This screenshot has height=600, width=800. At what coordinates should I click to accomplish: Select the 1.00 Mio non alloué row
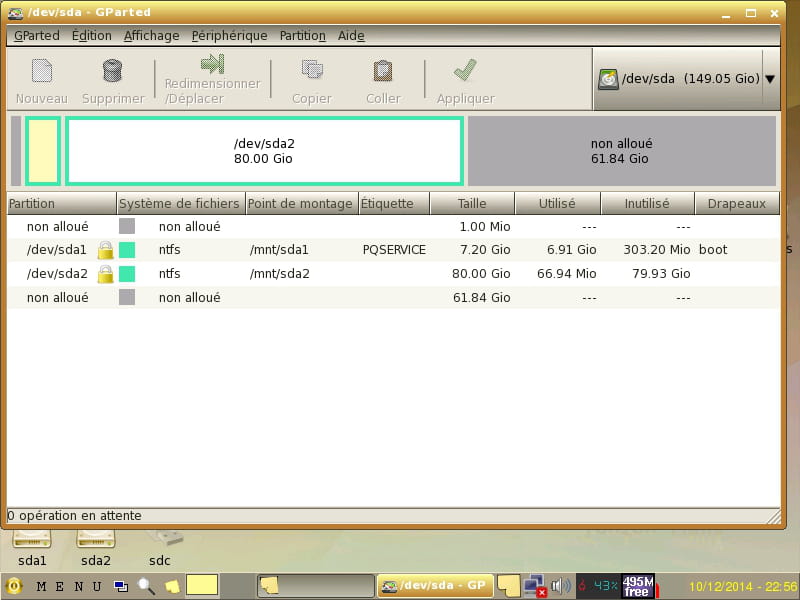pyautogui.click(x=393, y=227)
